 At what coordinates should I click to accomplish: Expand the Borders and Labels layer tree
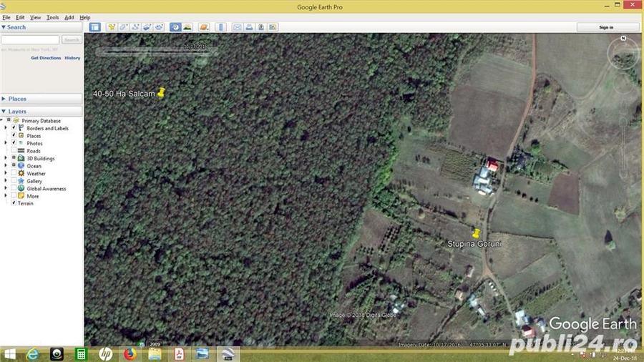pyautogui.click(x=6, y=128)
